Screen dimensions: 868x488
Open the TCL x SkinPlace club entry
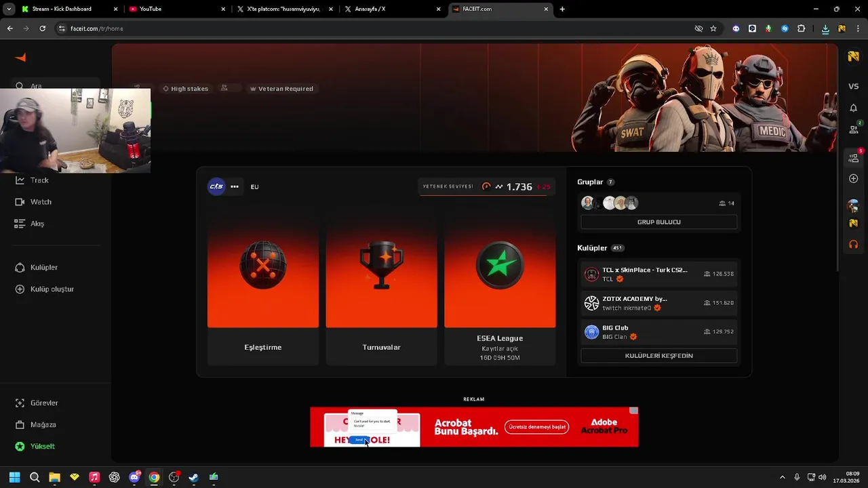(658, 274)
